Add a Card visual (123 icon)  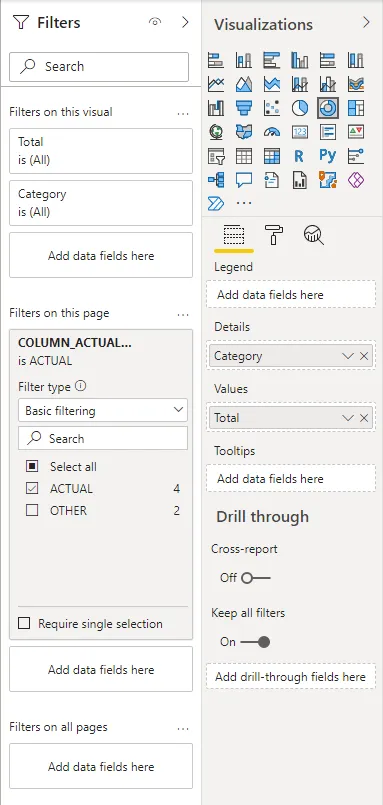300,132
